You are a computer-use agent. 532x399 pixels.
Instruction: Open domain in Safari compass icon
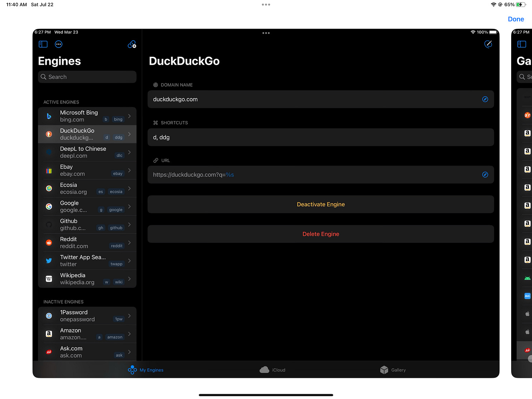[485, 99]
